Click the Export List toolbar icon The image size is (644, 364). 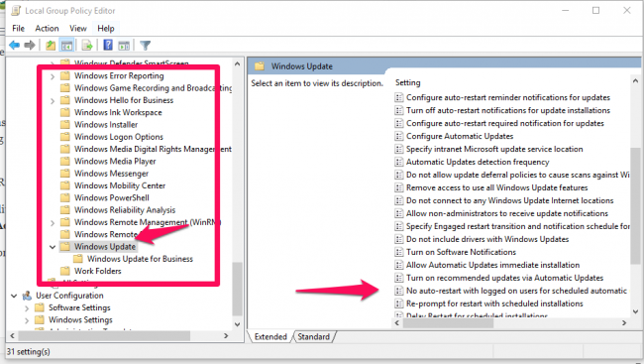[86, 45]
